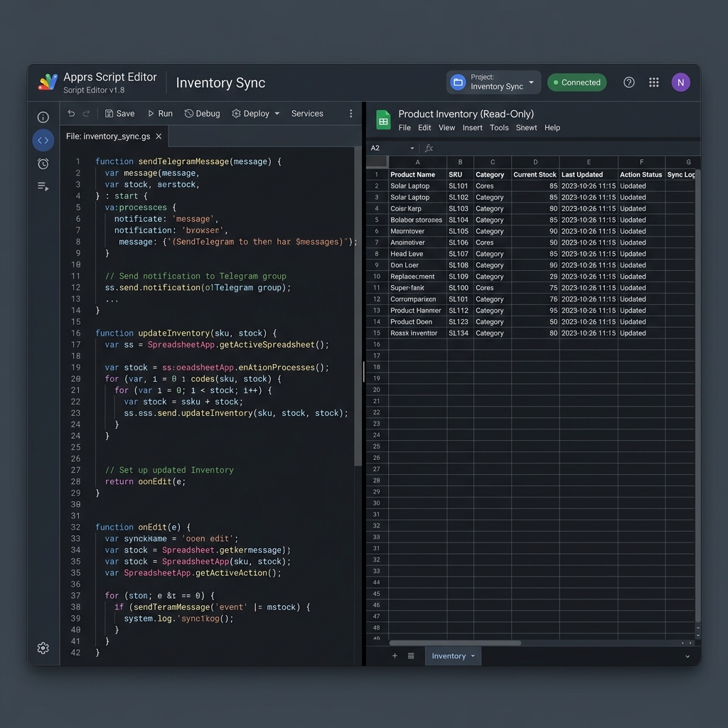This screenshot has height=728, width=728.
Task: Open the all sheets list icon
Action: coord(411,655)
